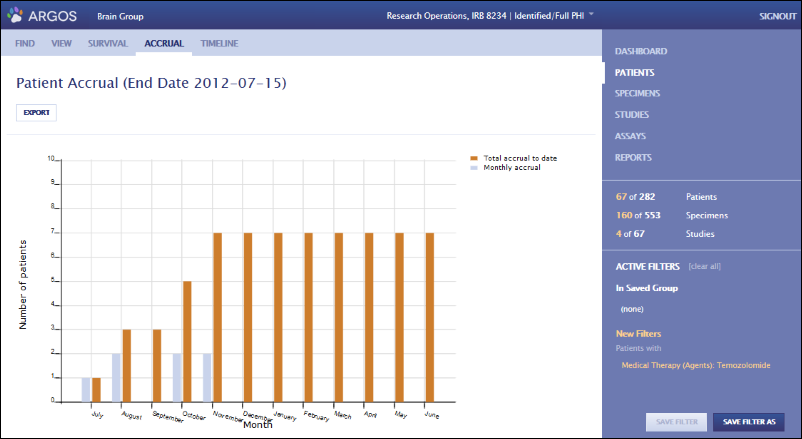The image size is (802, 439).
Task: Click the ACTIVE FILTERS heading
Action: 648,267
